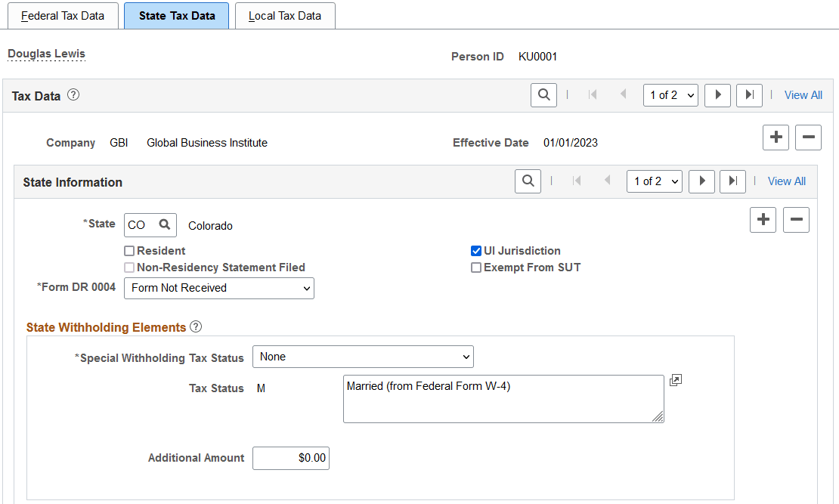Jump to last row in State Information

(732, 181)
